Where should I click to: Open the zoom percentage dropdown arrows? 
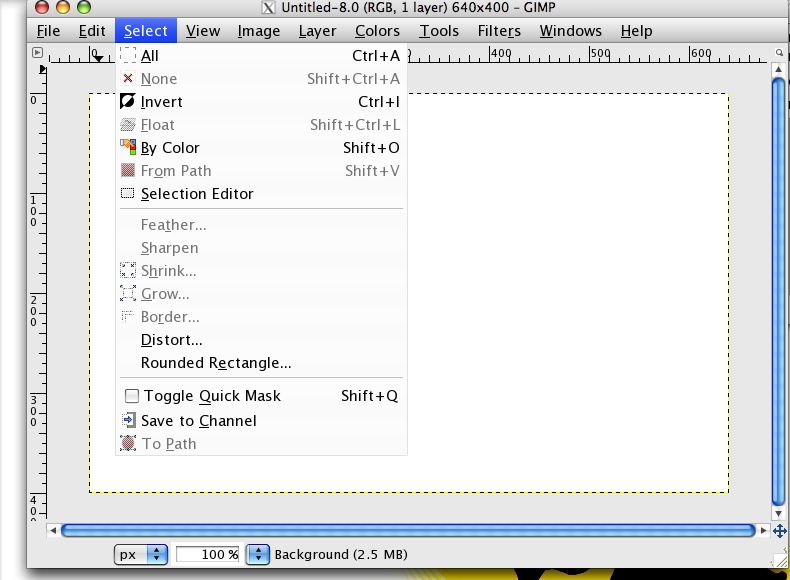tap(258, 555)
